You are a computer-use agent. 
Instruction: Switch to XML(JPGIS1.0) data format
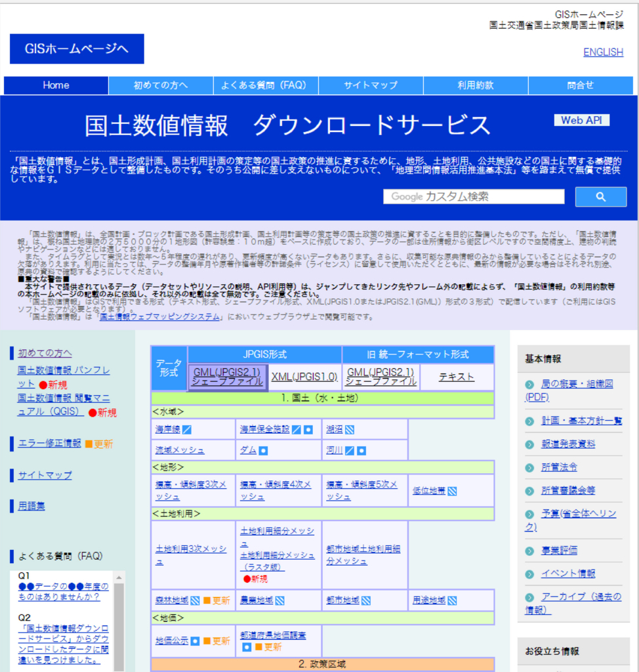tap(304, 377)
